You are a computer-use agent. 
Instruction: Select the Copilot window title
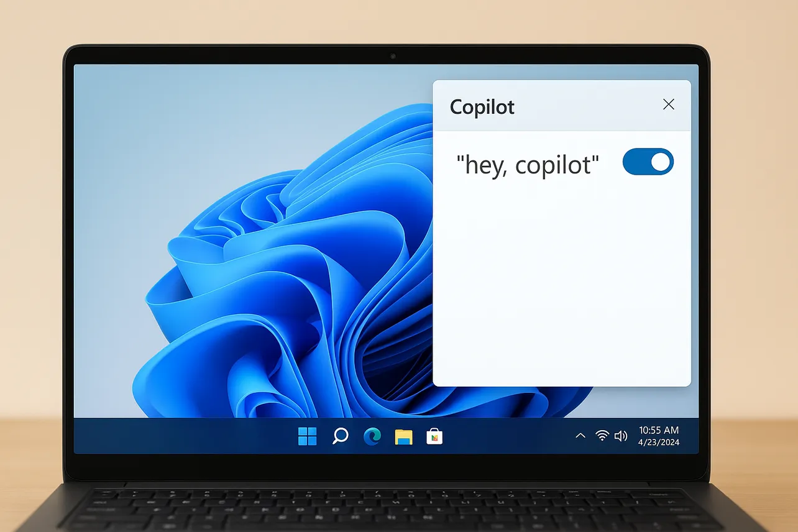(482, 107)
